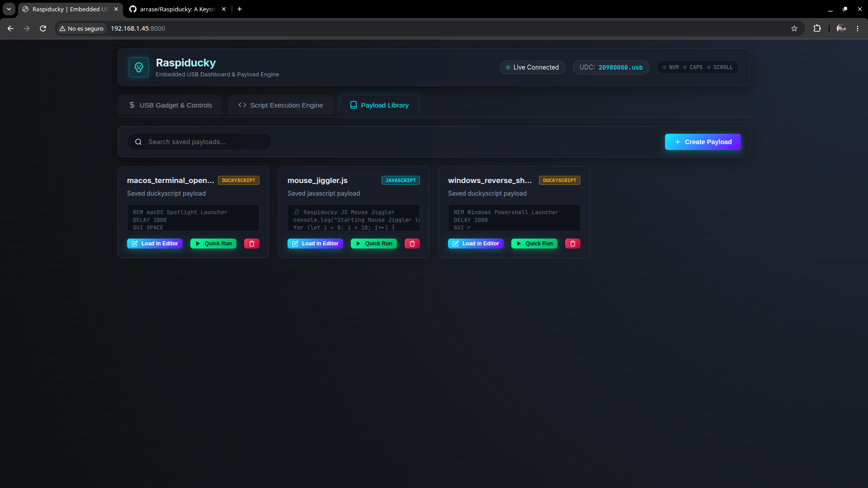Load mouse_jiggler.js in editor
Viewport: 868px width, 488px height.
click(x=315, y=244)
